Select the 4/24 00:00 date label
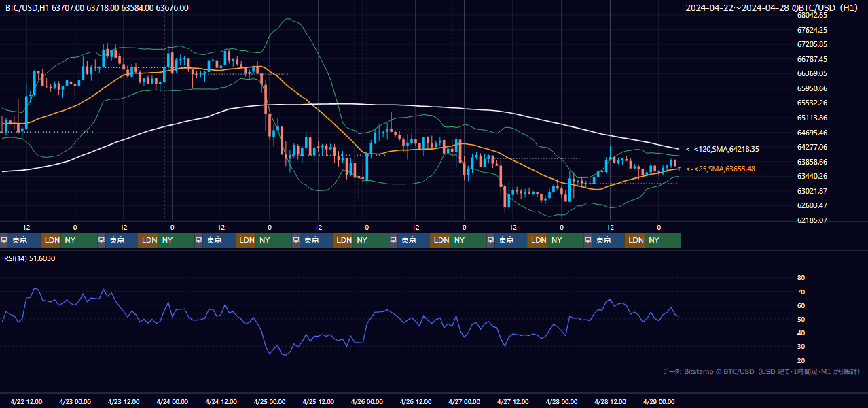Screen dimensions: 868x408 point(173,401)
